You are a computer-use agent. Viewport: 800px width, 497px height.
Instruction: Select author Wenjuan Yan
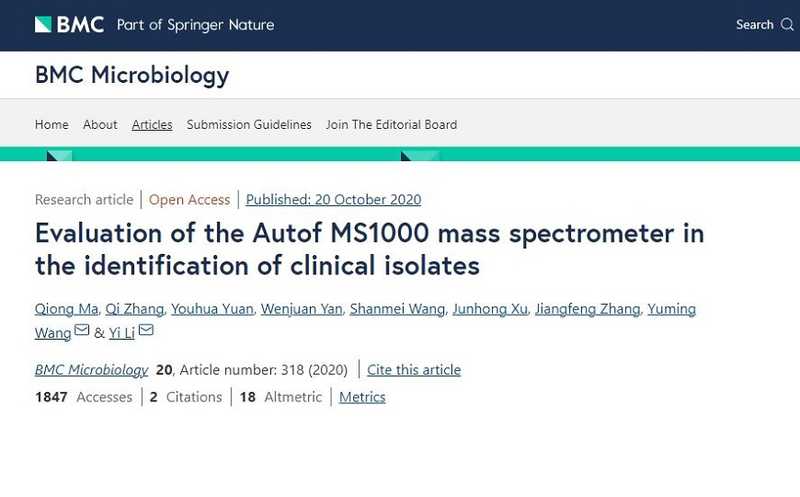pos(299,309)
